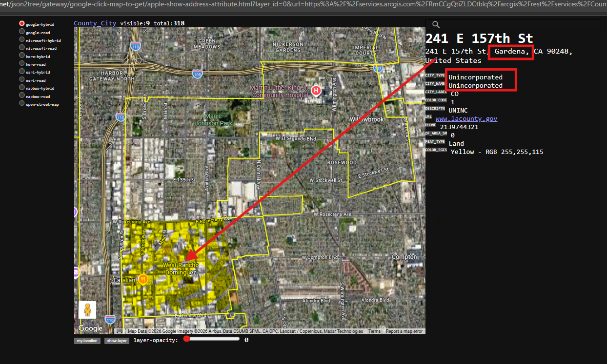Image resolution: width=607 pixels, height=364 pixels.
Task: Click the Street View pegman icon
Action: (87, 310)
